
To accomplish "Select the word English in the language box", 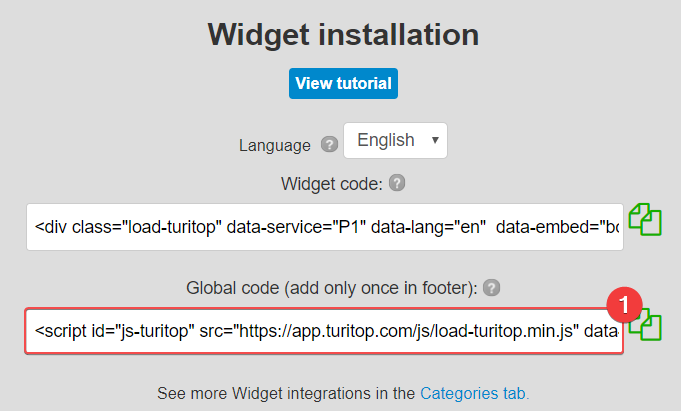I will pyautogui.click(x=386, y=140).
